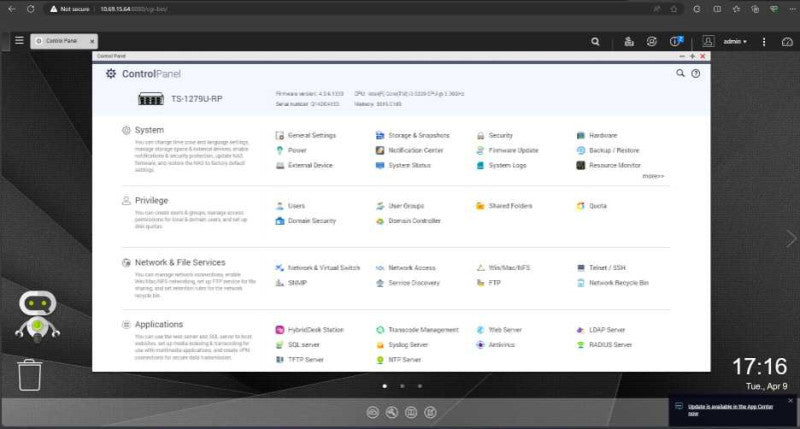Open NTP Server
This screenshot has height=429, width=800.
tap(398, 360)
